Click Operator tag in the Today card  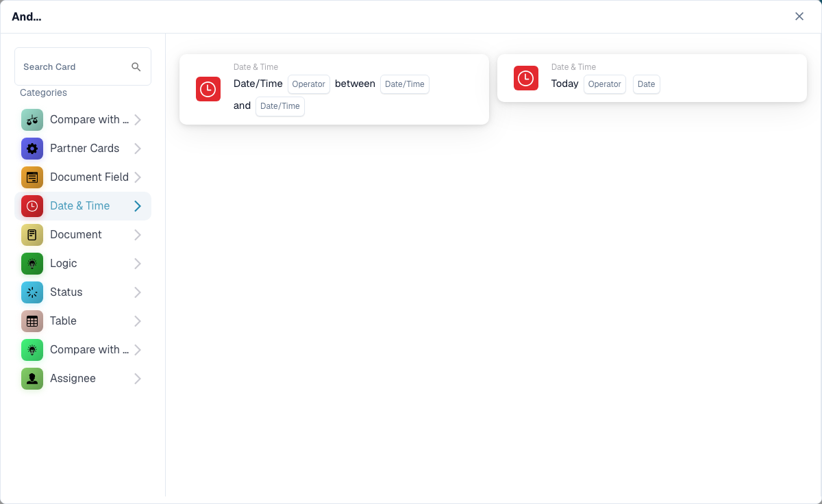605,84
